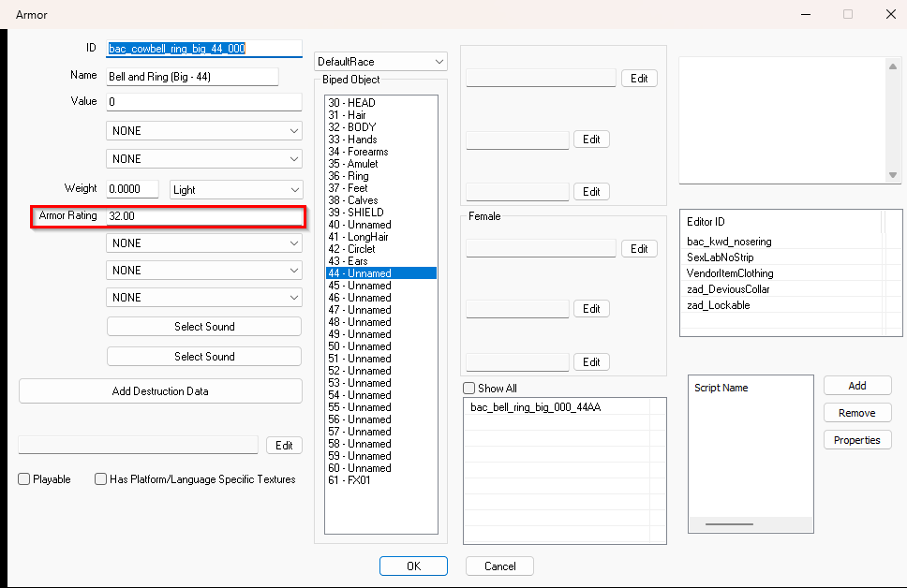Select '30 - HEAD' in Biped Object list
Screen dimensions: 907x588
[380, 103]
